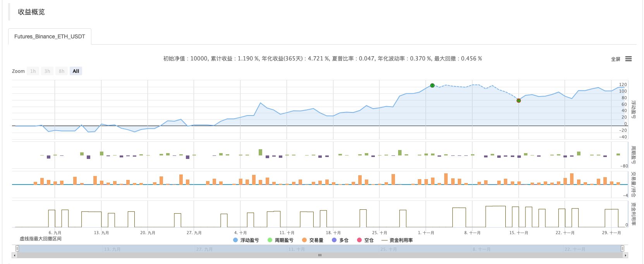This screenshot has width=644, height=264.
Task: Click the green max drawdown start marker
Action: point(432,85)
